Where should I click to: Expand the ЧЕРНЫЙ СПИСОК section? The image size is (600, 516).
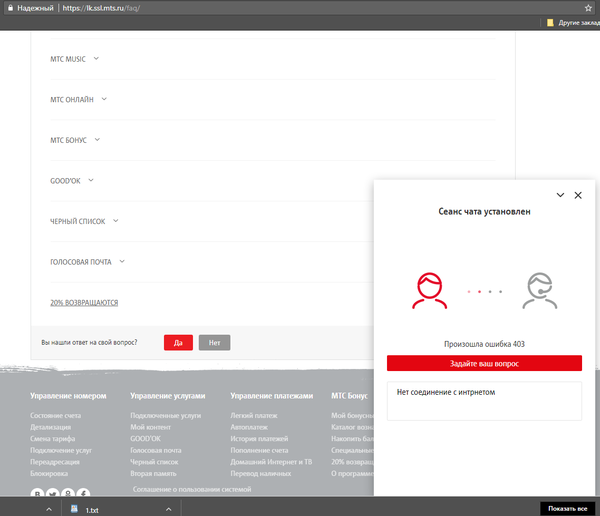84,221
